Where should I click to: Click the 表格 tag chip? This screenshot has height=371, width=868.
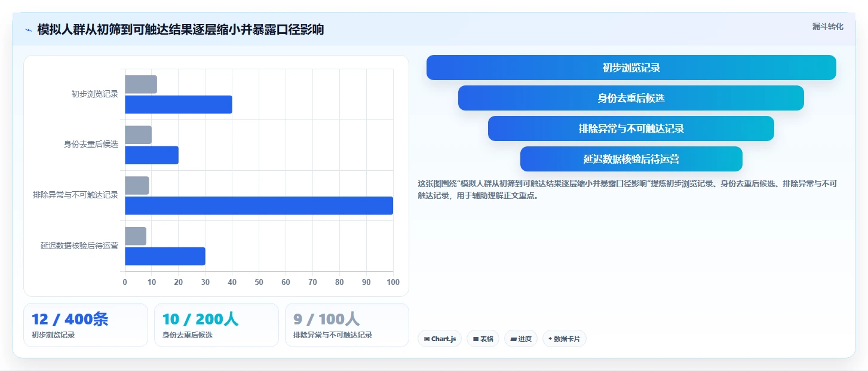tap(483, 339)
